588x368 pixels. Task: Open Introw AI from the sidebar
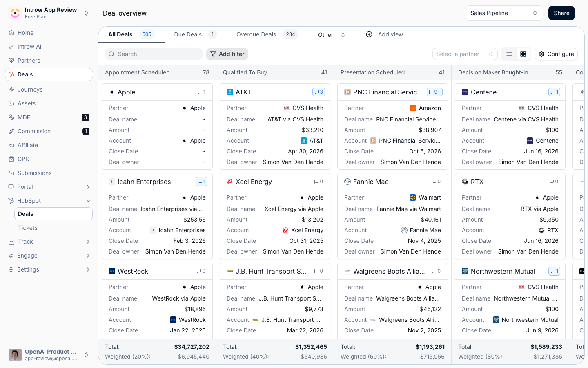point(49,47)
